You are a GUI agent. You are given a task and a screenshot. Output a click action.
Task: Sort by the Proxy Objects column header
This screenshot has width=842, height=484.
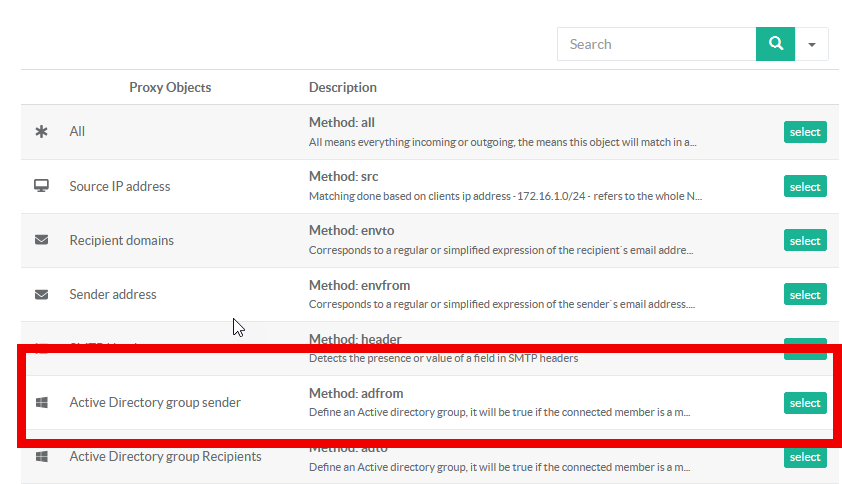point(170,87)
